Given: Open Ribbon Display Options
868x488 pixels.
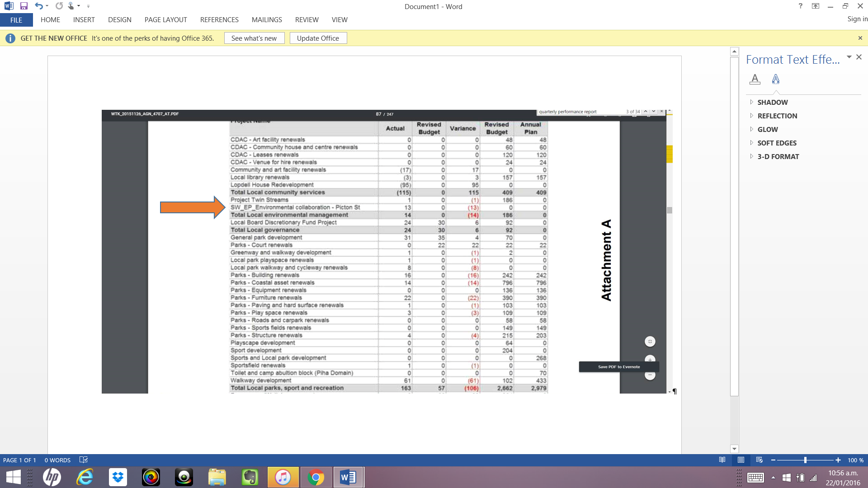Looking at the screenshot, I should point(816,6).
